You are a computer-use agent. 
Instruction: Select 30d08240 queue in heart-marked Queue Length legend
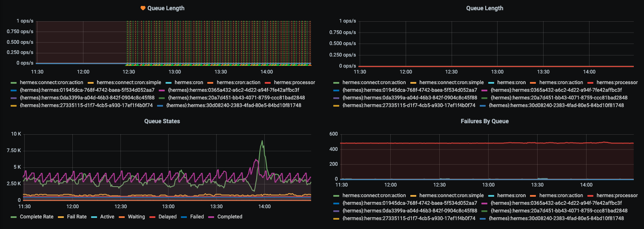click(234, 105)
